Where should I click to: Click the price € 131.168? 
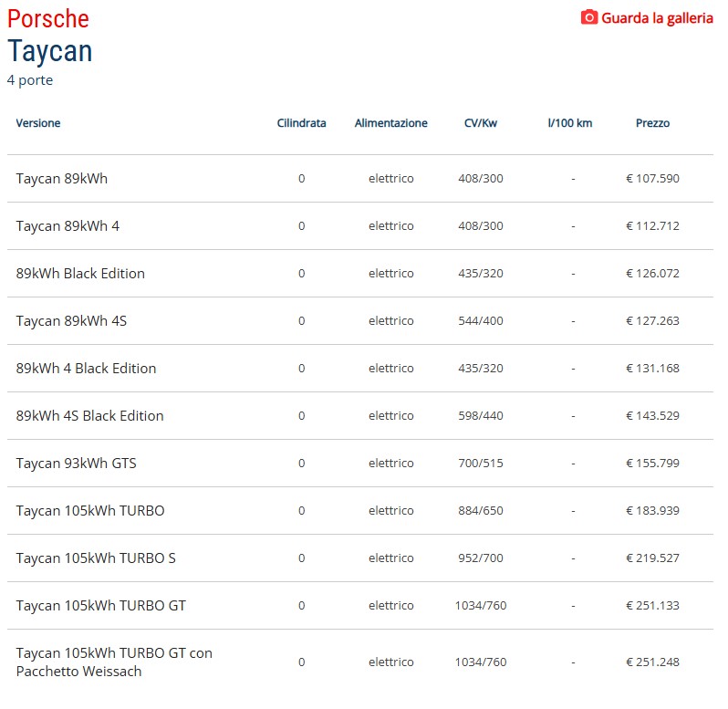pos(652,369)
